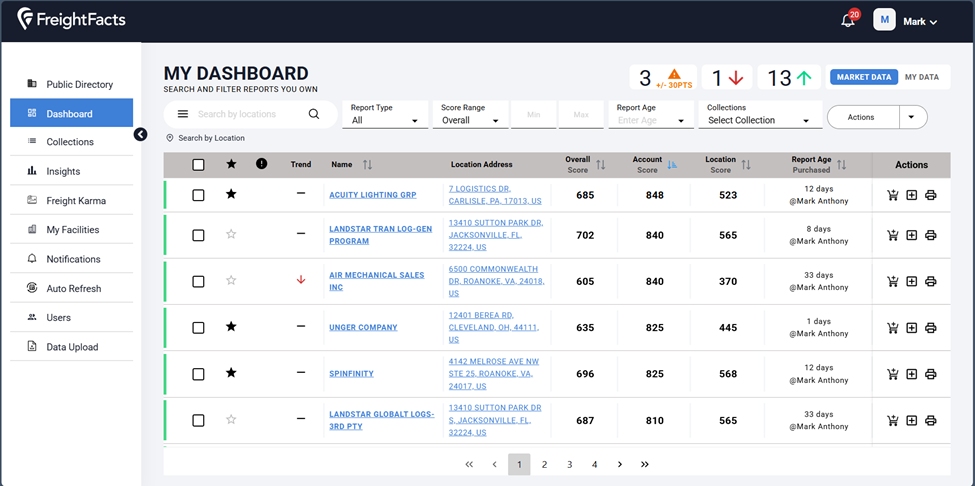The width and height of the screenshot is (975, 486).
Task: Click the Min score input field
Action: point(534,115)
